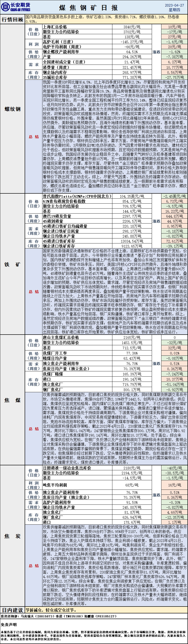Viewport: 188px width, 644px height.
Task: Select the value 854.1元/吨
Action: click(132, 201)
